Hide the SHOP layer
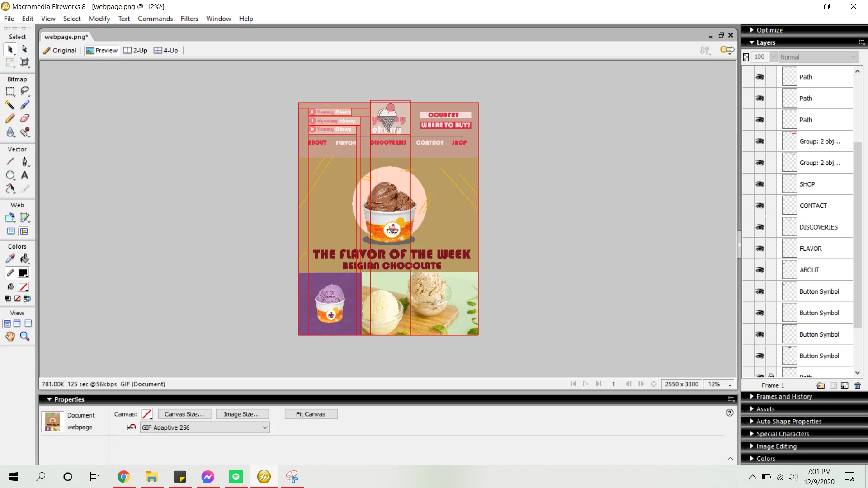 [760, 184]
